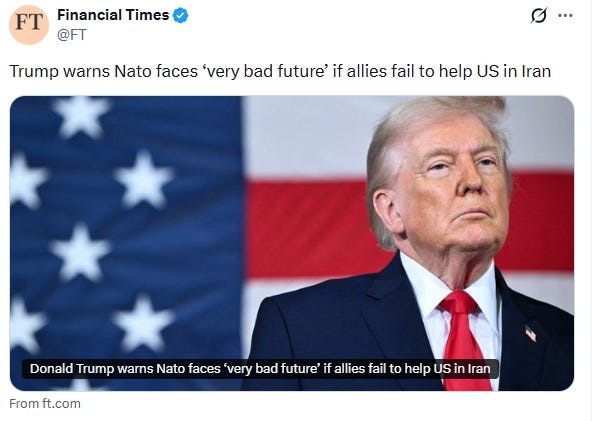Click the ellipsis icon beside the Grok icon
Viewport: 596px width, 421px height.
[565, 16]
